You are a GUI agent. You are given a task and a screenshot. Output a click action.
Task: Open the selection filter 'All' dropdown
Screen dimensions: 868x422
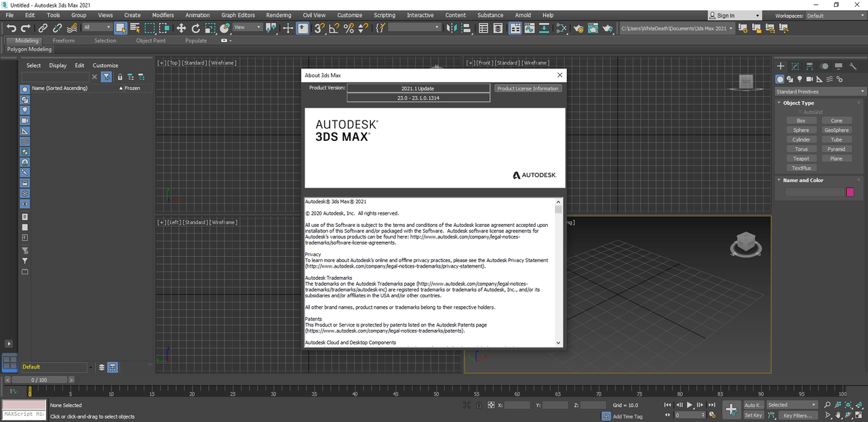pos(98,27)
